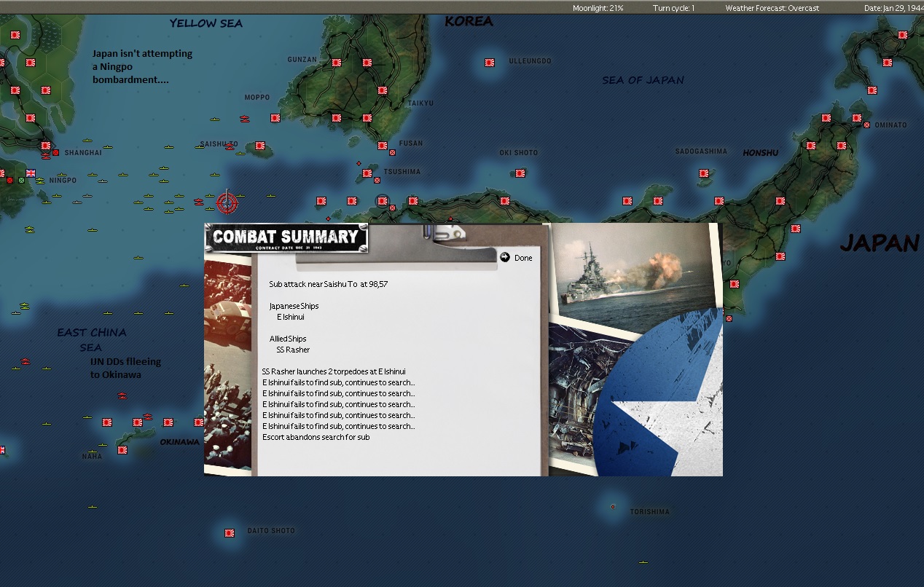The height and width of the screenshot is (587, 924).
Task: Click the 'Allied Ships' heading
Action: coord(288,339)
